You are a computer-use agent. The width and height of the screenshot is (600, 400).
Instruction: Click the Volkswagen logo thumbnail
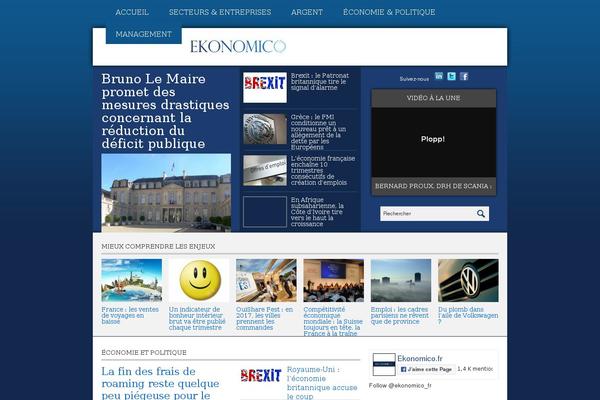pos(468,280)
